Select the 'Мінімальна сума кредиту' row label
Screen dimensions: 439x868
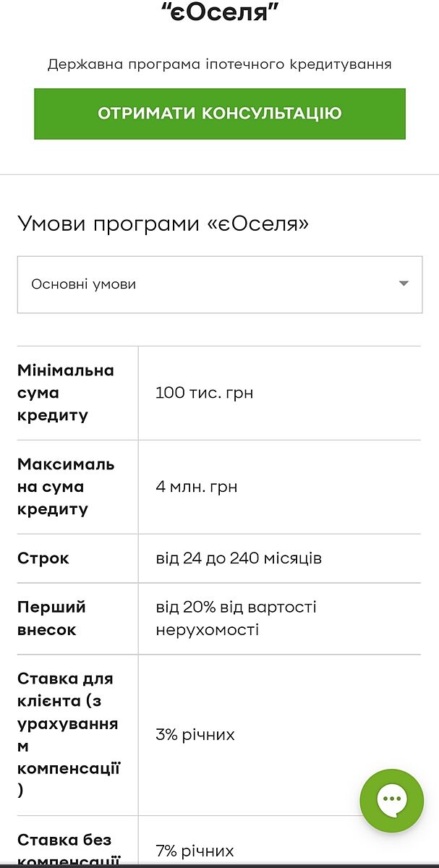pyautogui.click(x=66, y=393)
